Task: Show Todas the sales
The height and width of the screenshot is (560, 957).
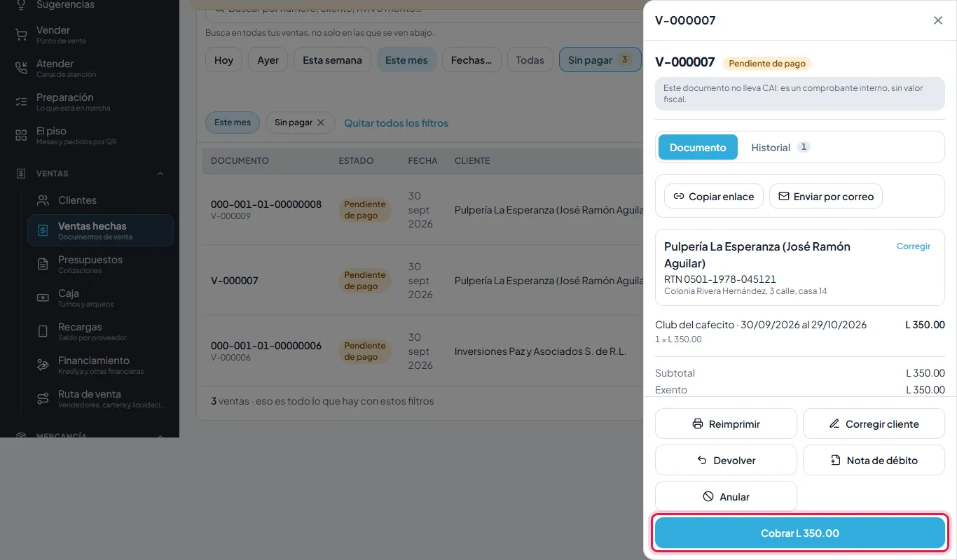Action: [x=530, y=60]
